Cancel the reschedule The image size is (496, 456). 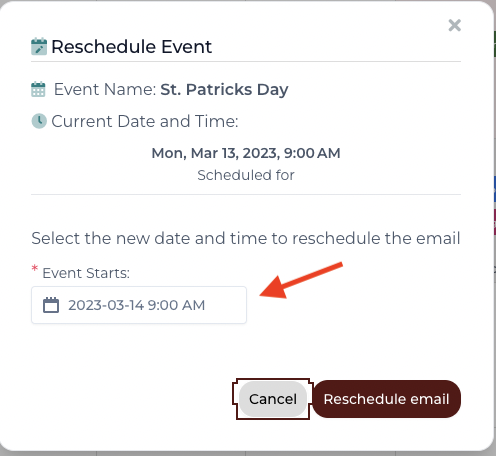click(x=273, y=399)
